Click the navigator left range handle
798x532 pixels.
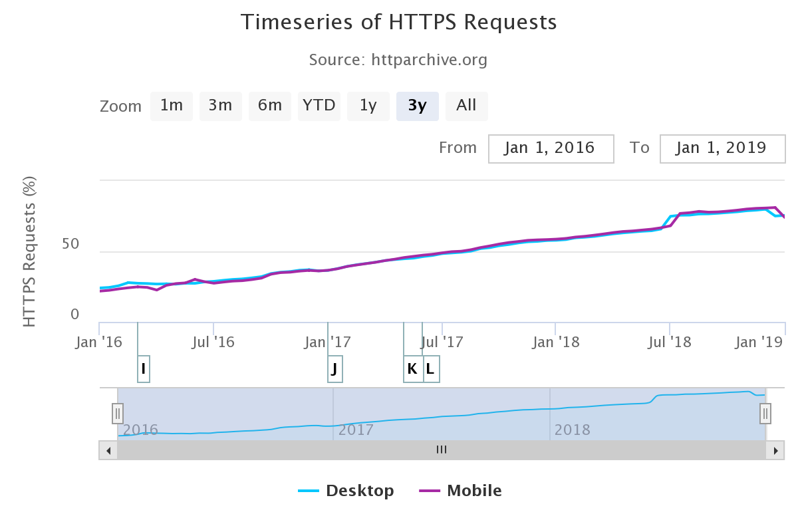pyautogui.click(x=118, y=413)
